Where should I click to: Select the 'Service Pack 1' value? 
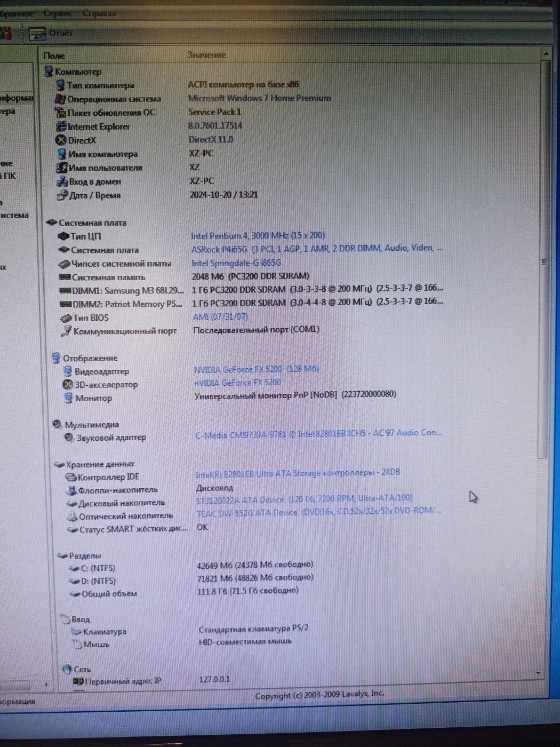pos(214,112)
